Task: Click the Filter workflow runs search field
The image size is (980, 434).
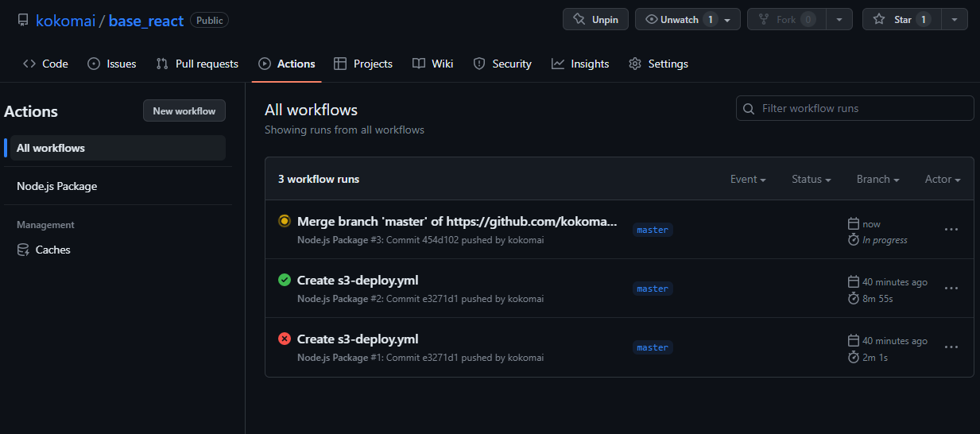Action: 854,108
